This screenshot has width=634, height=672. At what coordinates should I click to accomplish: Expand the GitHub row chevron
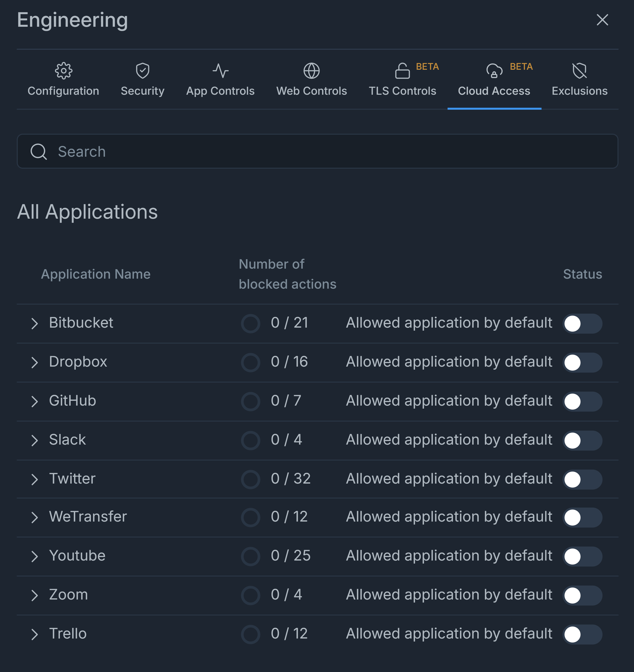pos(34,402)
